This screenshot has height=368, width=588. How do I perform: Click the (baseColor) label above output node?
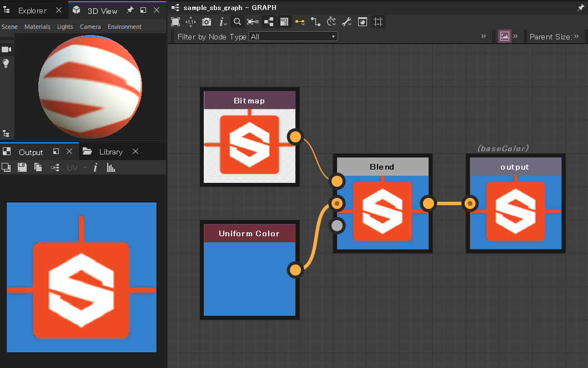click(503, 148)
